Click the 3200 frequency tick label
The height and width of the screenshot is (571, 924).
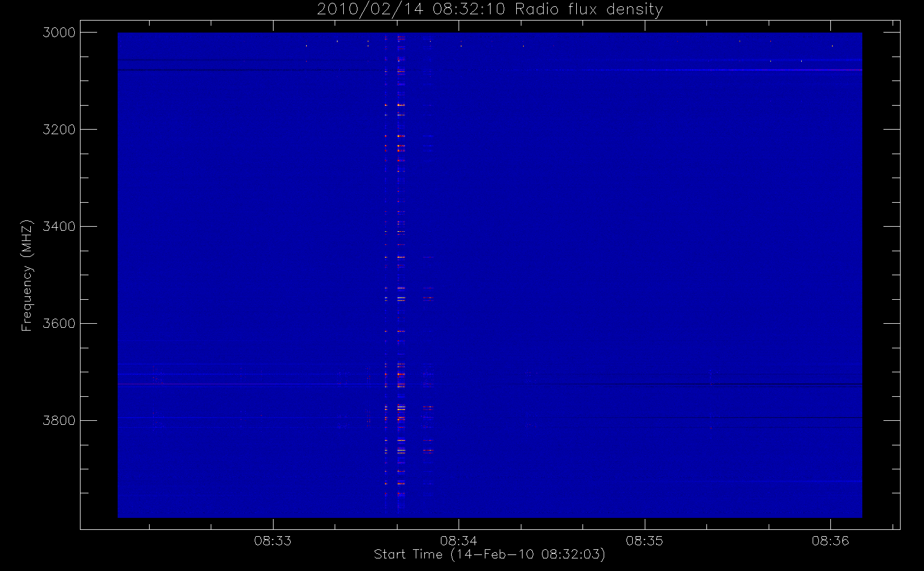coord(59,130)
